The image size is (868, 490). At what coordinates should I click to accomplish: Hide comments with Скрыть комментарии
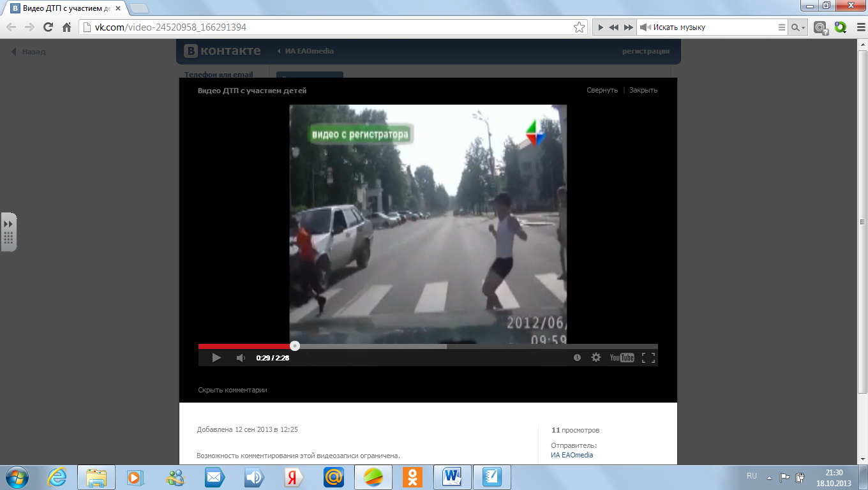pos(232,390)
